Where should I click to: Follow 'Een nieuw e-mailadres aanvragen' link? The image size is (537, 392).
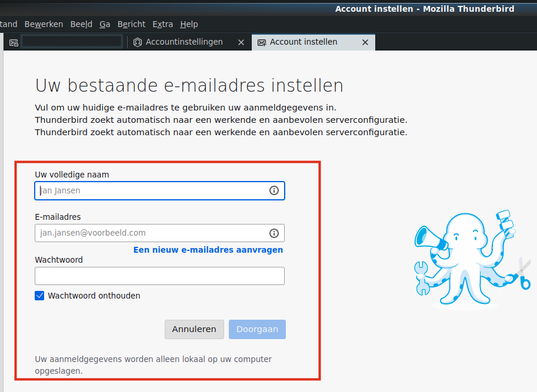coord(208,250)
